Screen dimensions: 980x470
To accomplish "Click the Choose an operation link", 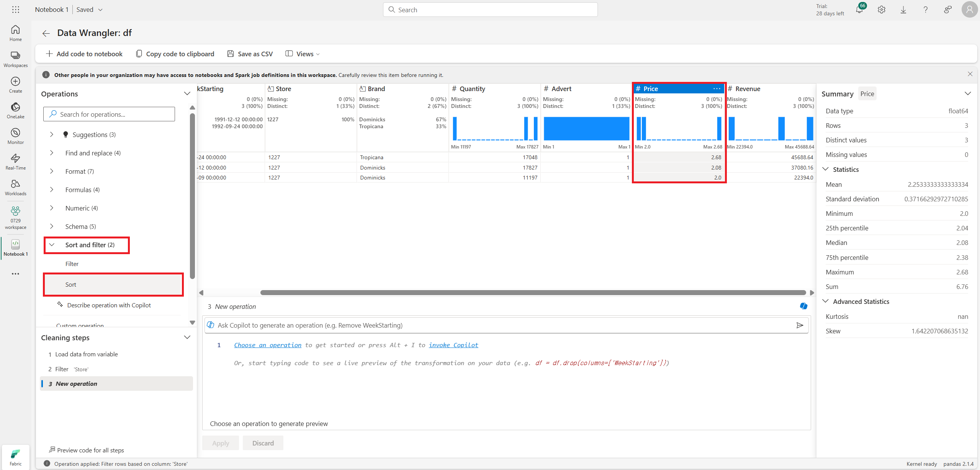I will [x=267, y=345].
